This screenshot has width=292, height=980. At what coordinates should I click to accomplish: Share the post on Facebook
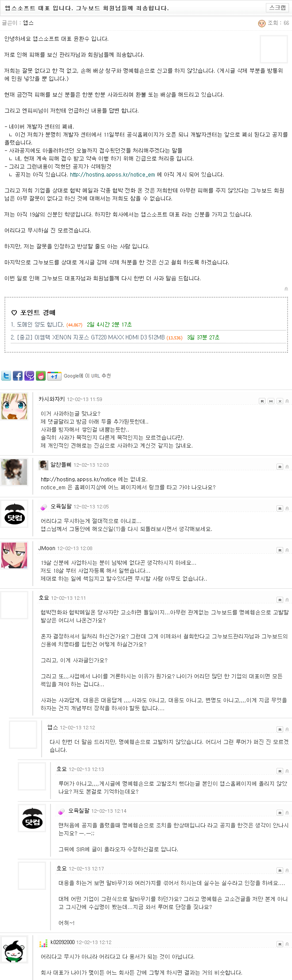click(x=18, y=376)
